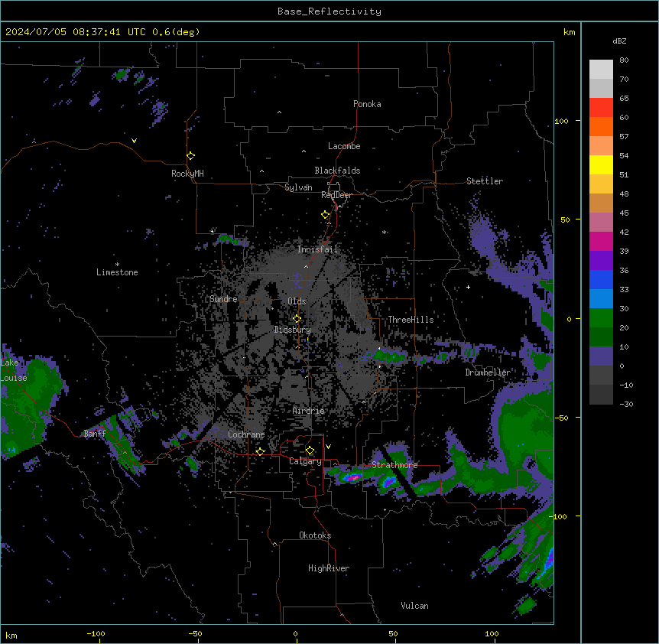Click the intense echo cell west of Strathmore
Screen dimensions: 659x644
click(353, 477)
